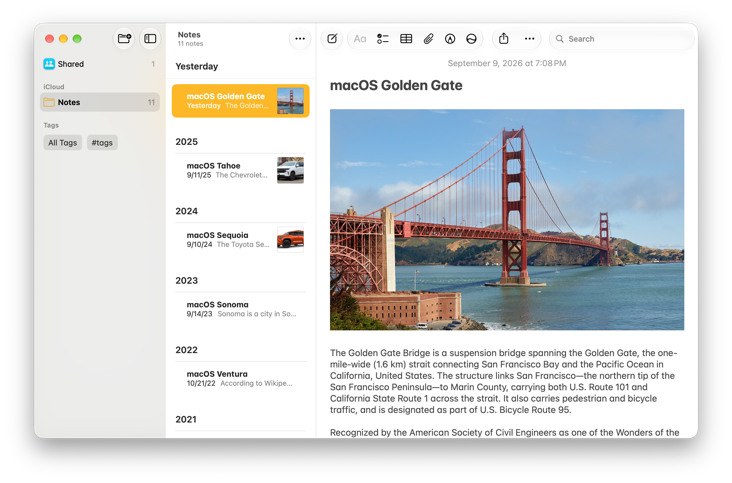
Task: Attach a file with the paperclip icon
Action: (x=428, y=39)
